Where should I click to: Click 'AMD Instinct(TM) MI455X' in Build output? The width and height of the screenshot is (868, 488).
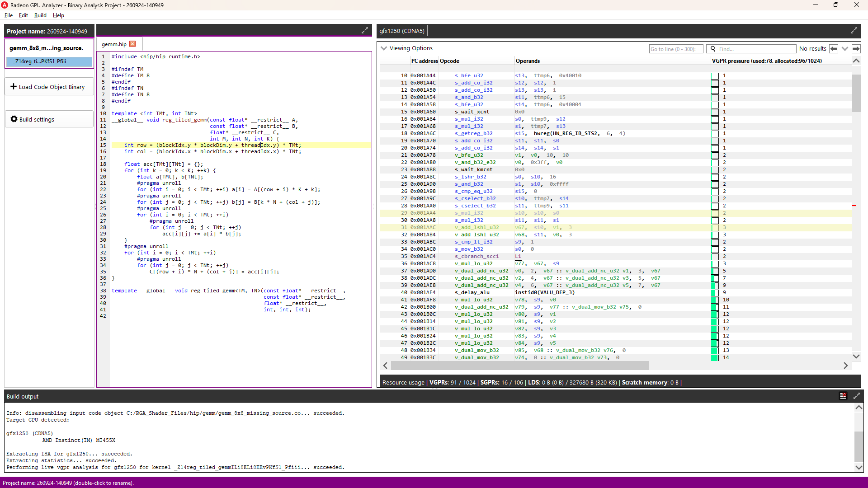[x=79, y=440]
